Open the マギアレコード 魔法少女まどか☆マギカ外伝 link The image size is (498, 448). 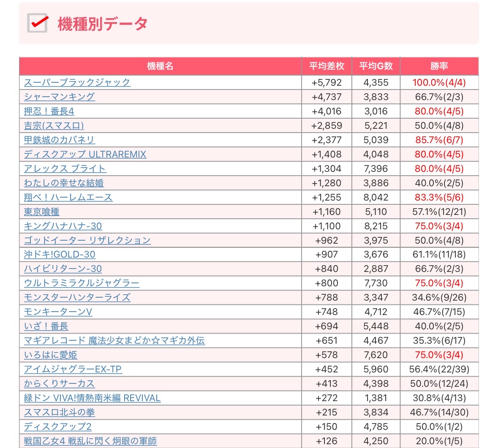(x=114, y=340)
